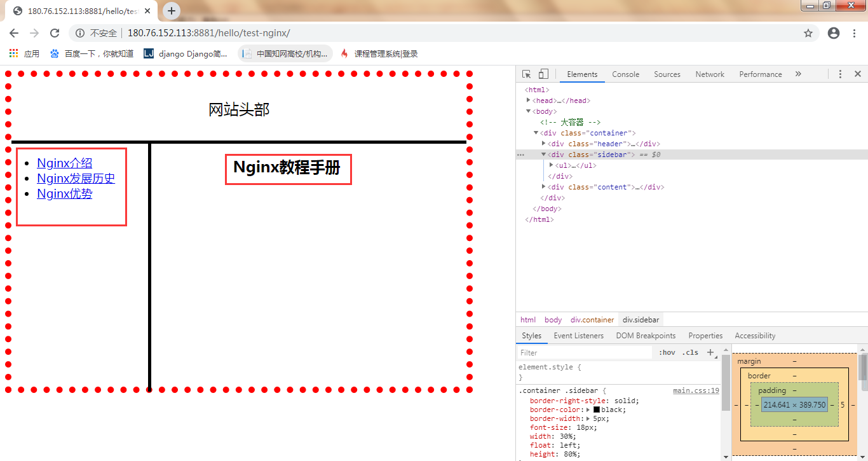
Task: Expand the border-width shorthand triangle
Action: coord(588,419)
